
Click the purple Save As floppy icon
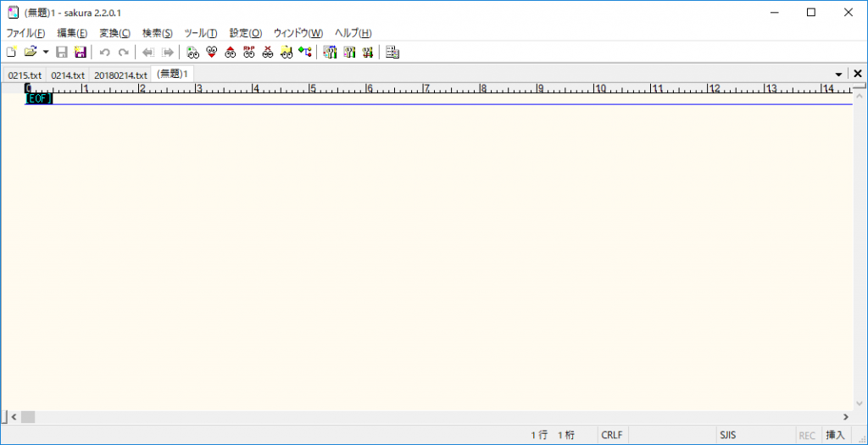[81, 53]
